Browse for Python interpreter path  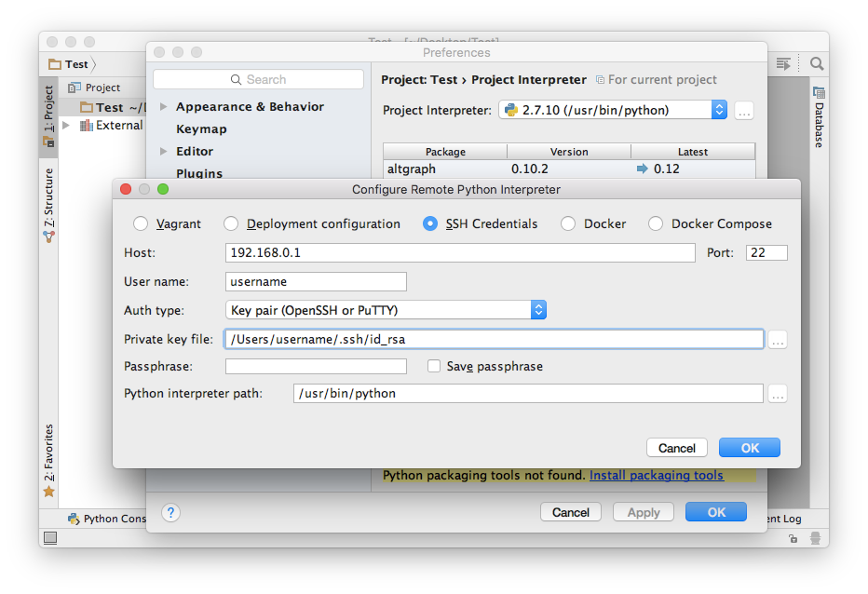pos(778,394)
